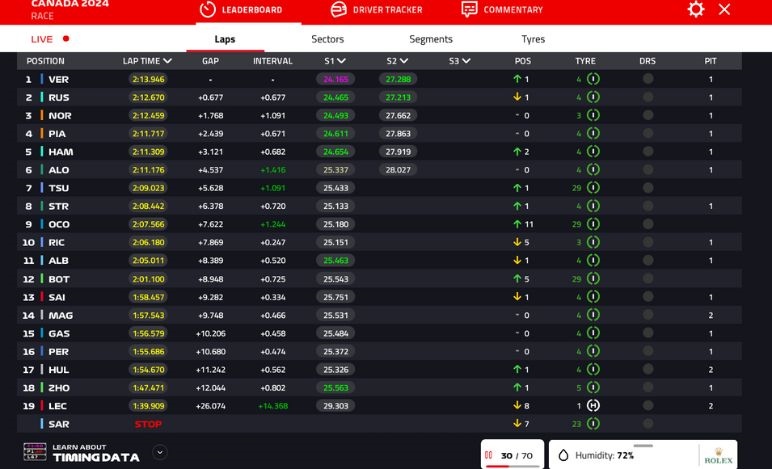Switch to the Sectors tab

pyautogui.click(x=327, y=39)
